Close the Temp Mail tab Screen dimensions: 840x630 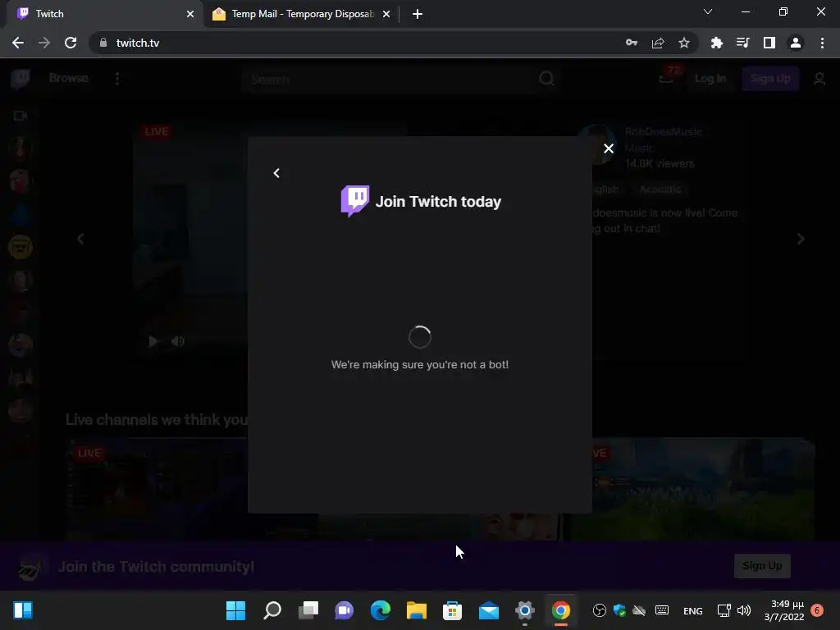click(x=386, y=14)
